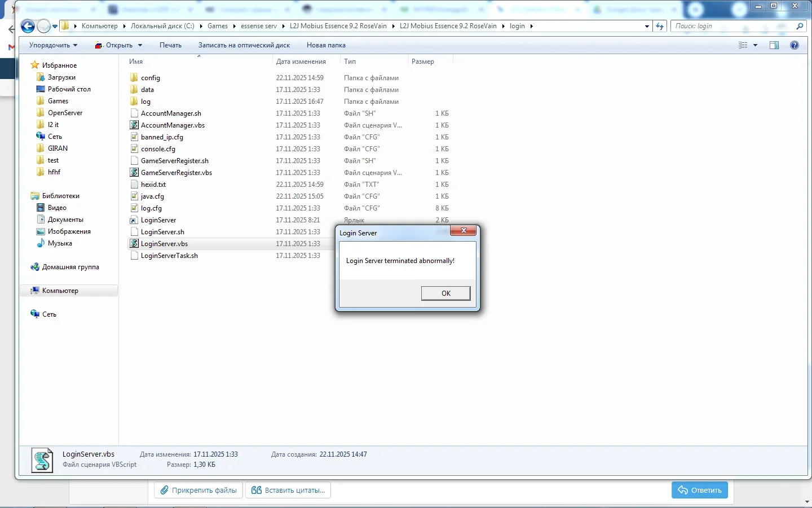The image size is (812, 508).
Task: Close the Login Server error dialog
Action: [x=463, y=231]
